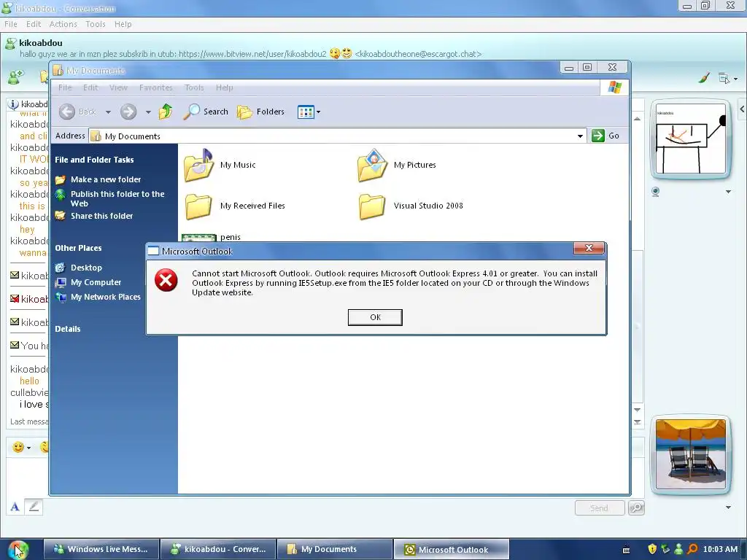
Task: Open the Visual Studio 2008 folder
Action: [x=411, y=206]
